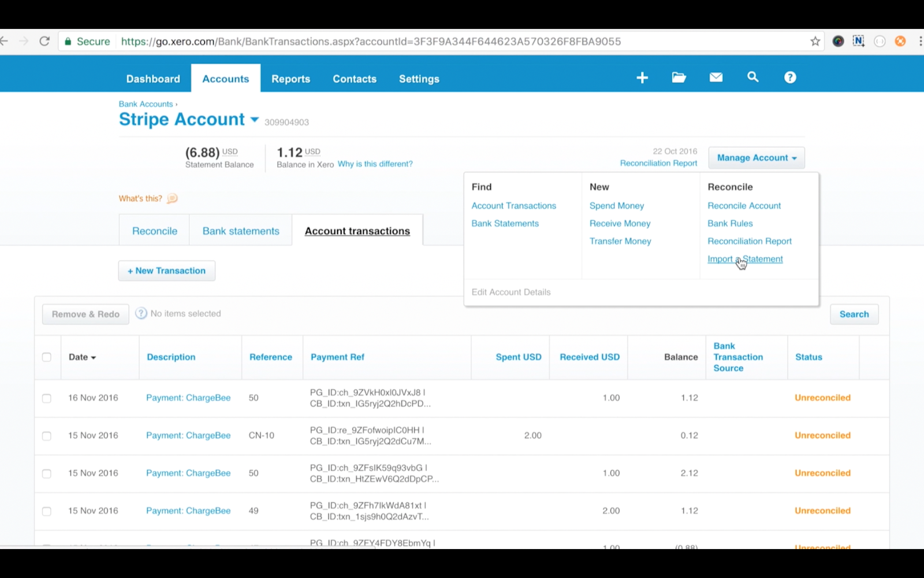Collapse the Manage Account dropdown
Viewport: 924px width, 578px height.
point(756,158)
